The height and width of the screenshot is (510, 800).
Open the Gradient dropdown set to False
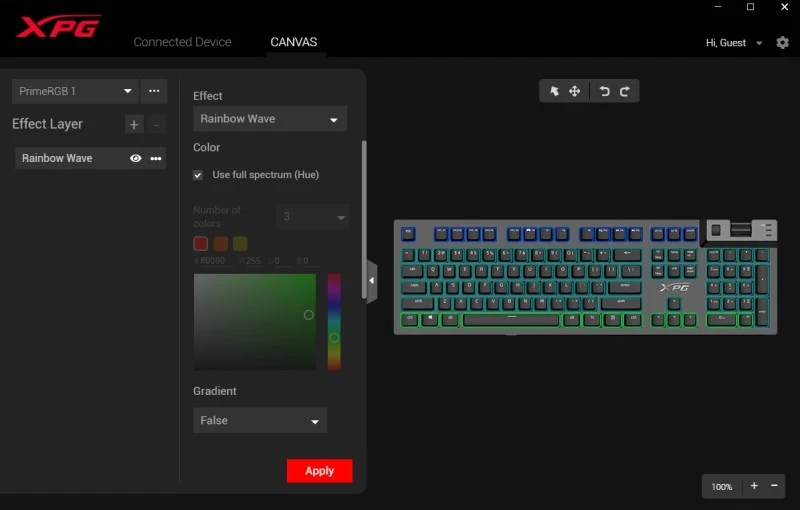coord(259,421)
